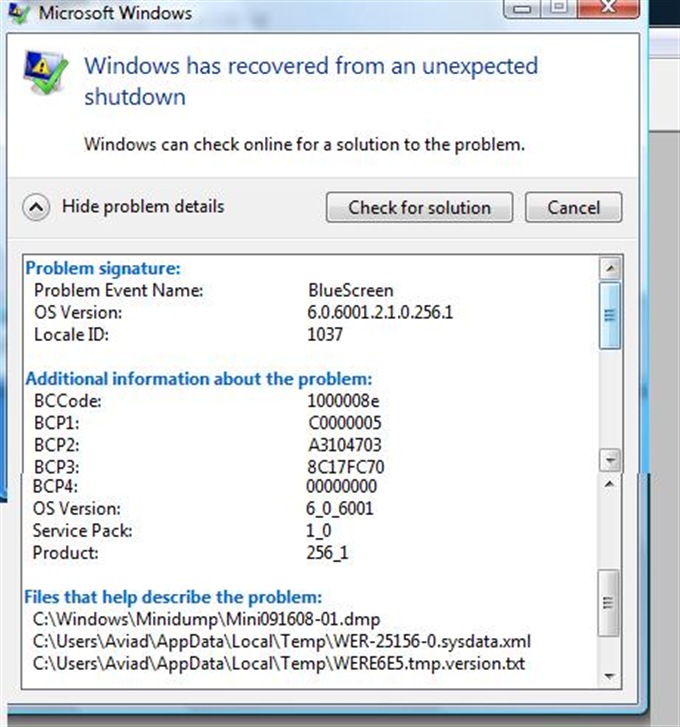
Task: Click the BCCode value 1000008e
Action: click(x=343, y=401)
